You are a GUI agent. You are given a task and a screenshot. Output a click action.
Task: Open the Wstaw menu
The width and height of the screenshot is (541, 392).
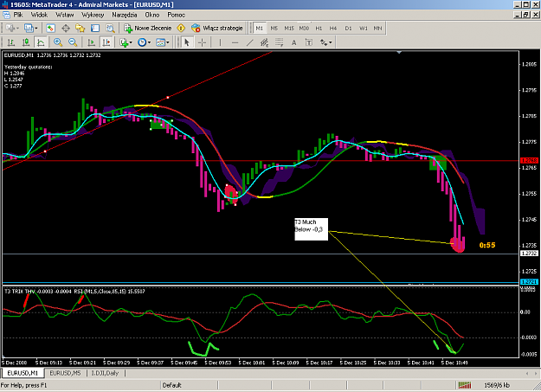coord(65,15)
